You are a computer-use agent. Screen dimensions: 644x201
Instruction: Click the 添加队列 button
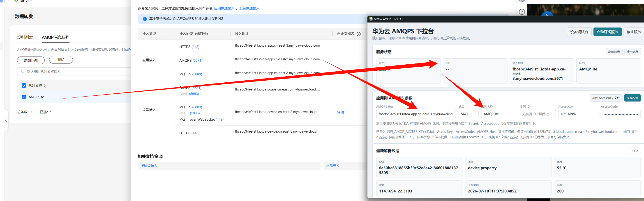[31, 60]
